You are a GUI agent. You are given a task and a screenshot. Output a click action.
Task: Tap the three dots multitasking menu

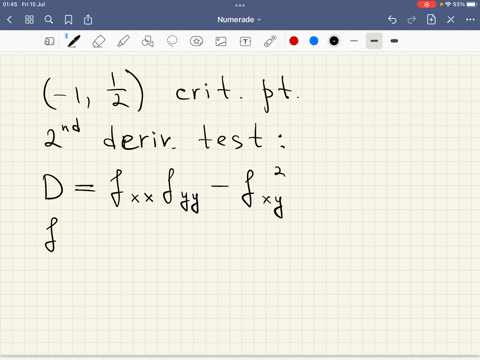click(x=240, y=5)
